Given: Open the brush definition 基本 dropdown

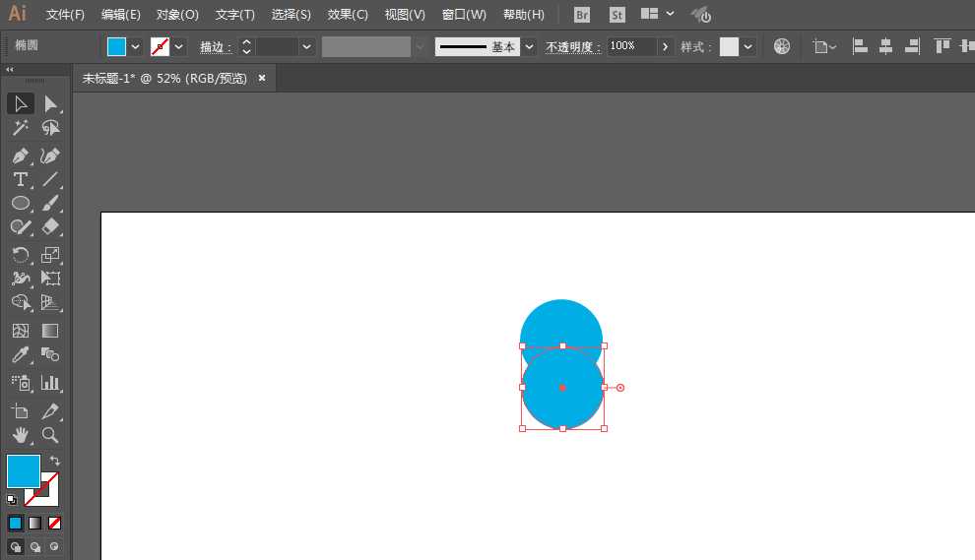Looking at the screenshot, I should [529, 46].
